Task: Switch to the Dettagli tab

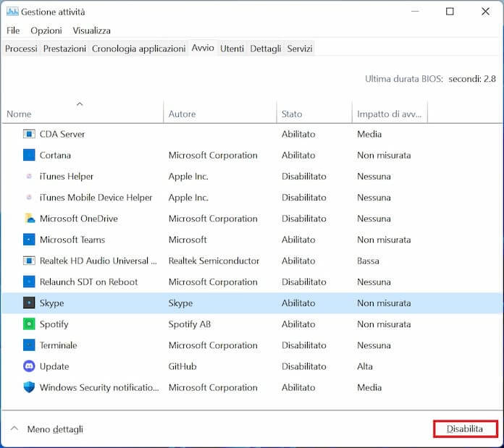Action: pos(266,48)
